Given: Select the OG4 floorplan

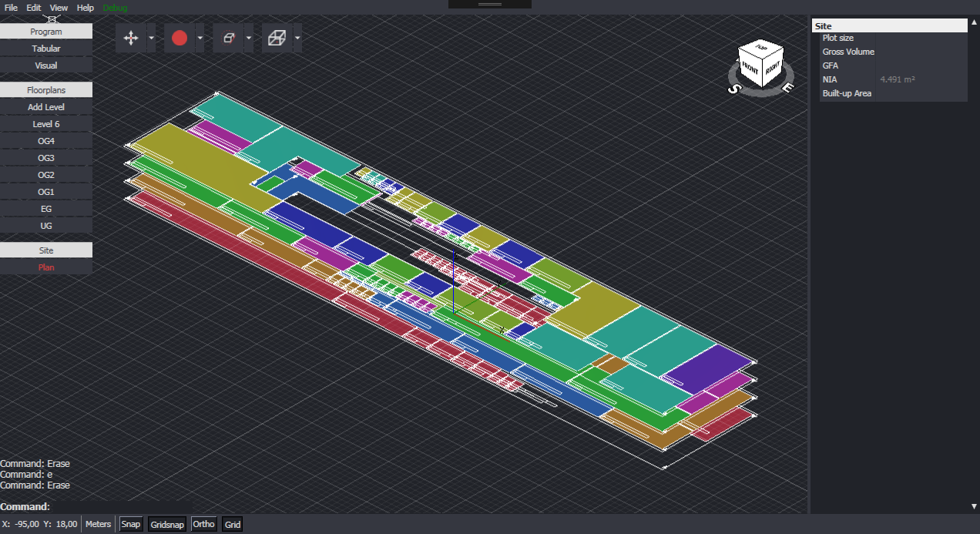Looking at the screenshot, I should coord(46,141).
